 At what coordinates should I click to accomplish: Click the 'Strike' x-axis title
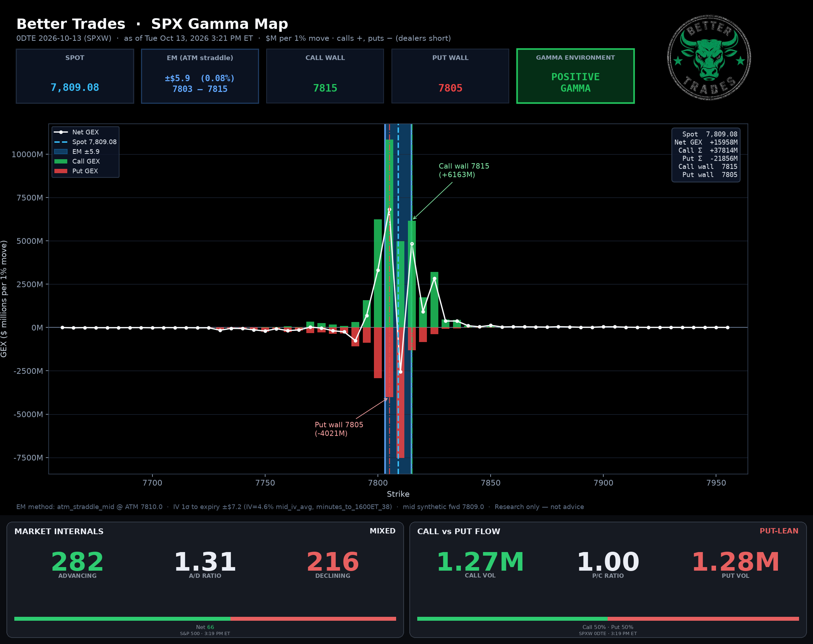click(398, 494)
